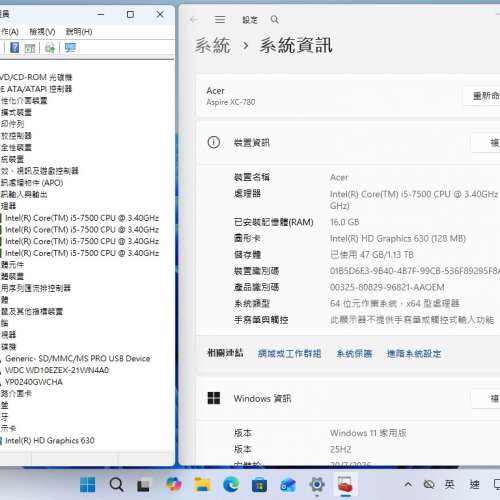Screen dimensions: 500x500
Task: Open the 作(A) menu in Device Manager
Action: pos(9,32)
